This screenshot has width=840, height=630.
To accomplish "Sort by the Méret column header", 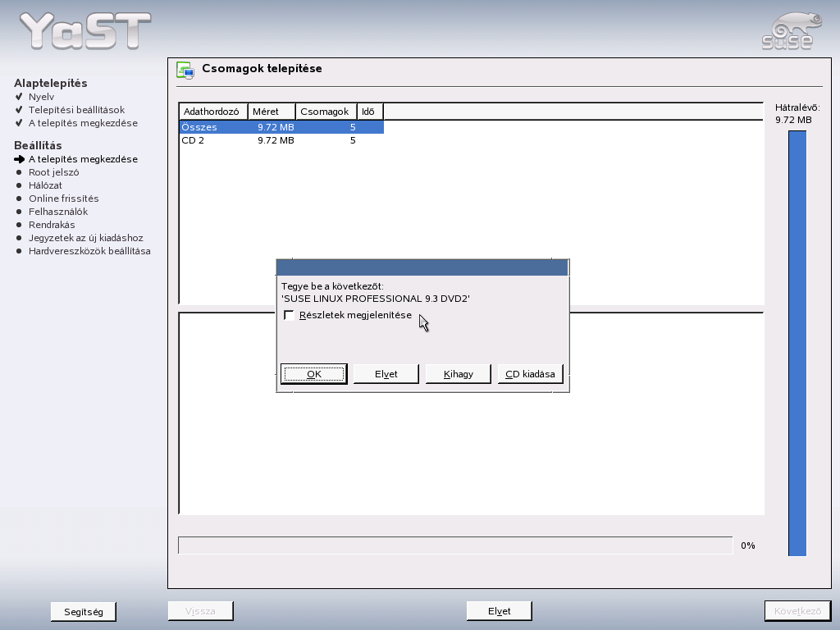I will click(x=272, y=112).
